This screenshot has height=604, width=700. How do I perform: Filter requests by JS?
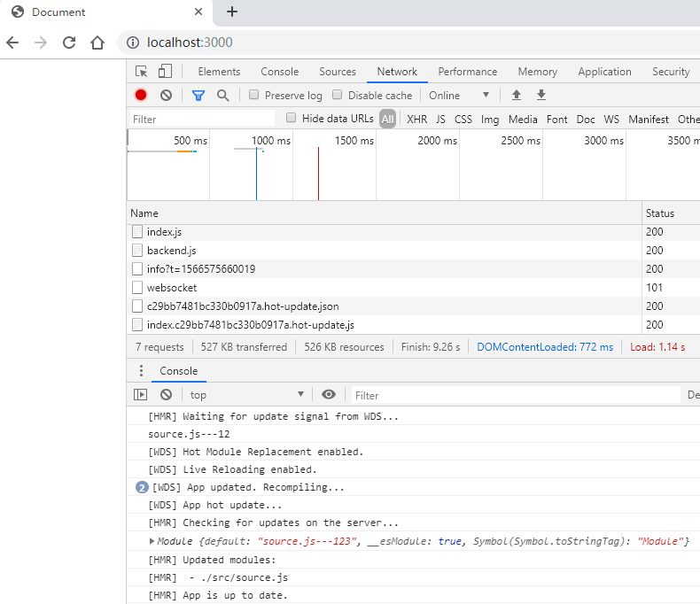point(440,120)
